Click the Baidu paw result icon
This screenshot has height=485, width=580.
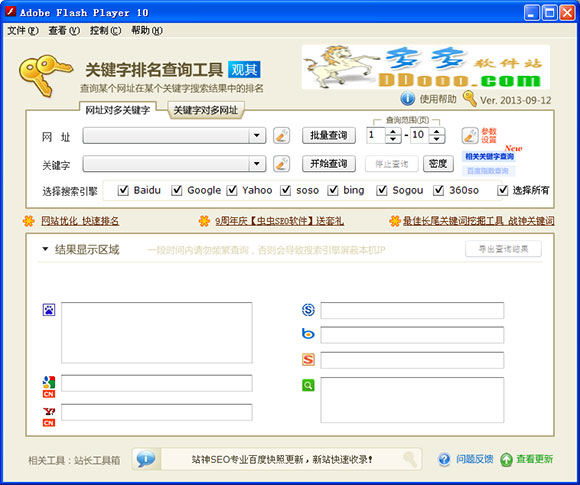[49, 310]
